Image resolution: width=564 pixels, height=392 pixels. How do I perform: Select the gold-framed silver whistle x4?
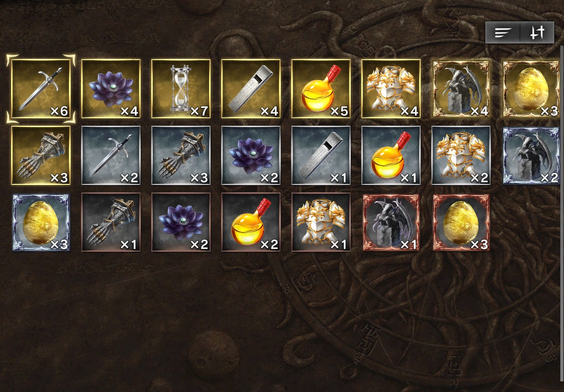pos(251,89)
